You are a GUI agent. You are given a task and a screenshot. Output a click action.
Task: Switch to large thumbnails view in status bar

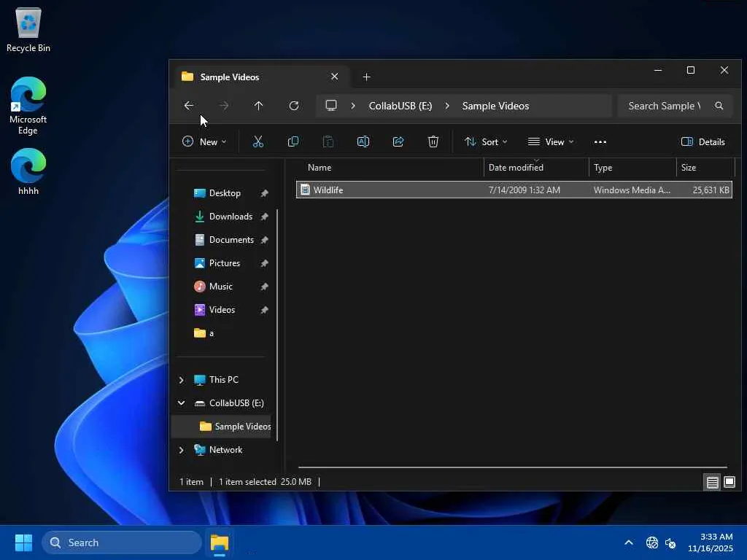729,482
